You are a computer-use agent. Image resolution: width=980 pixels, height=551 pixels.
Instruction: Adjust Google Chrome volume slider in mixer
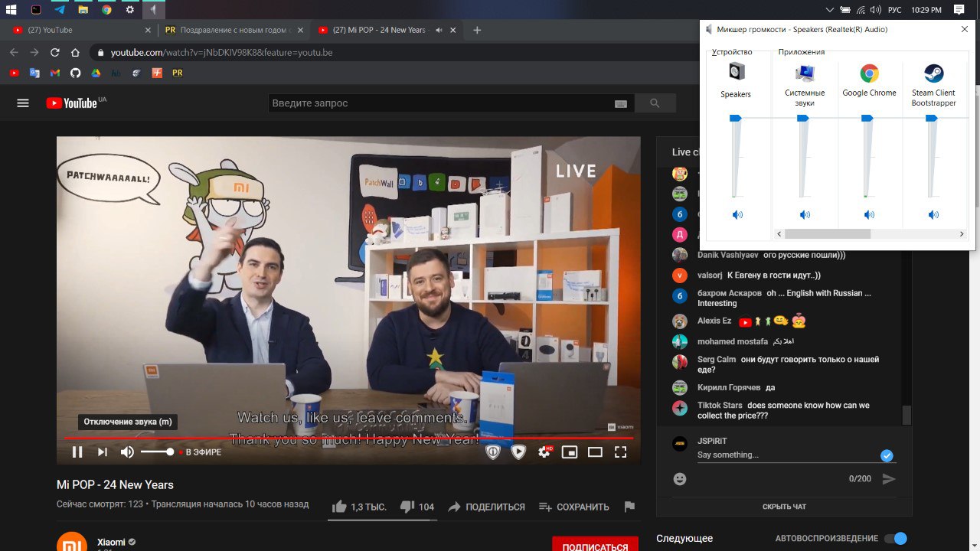(867, 118)
